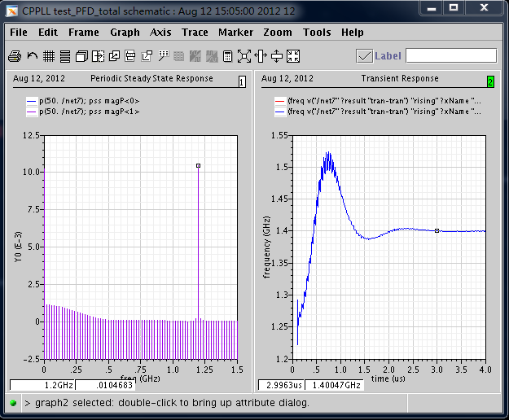
Task: Click the Undo arrow icon
Action: [32, 56]
